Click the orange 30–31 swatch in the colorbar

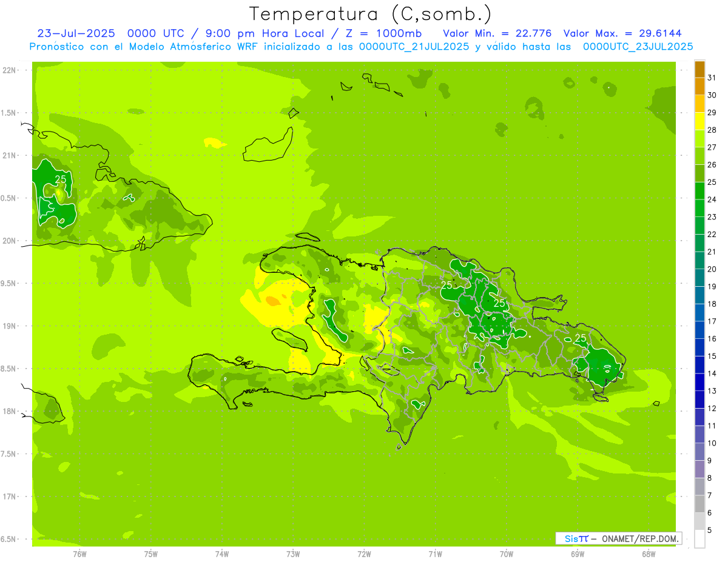tap(699, 87)
